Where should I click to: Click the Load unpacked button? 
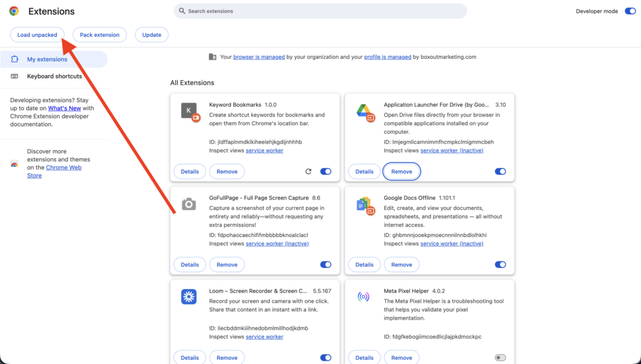[x=37, y=35]
